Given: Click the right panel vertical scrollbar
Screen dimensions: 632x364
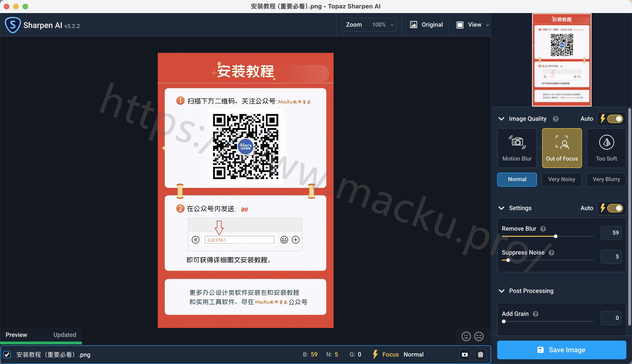Looking at the screenshot, I should click(x=629, y=217).
